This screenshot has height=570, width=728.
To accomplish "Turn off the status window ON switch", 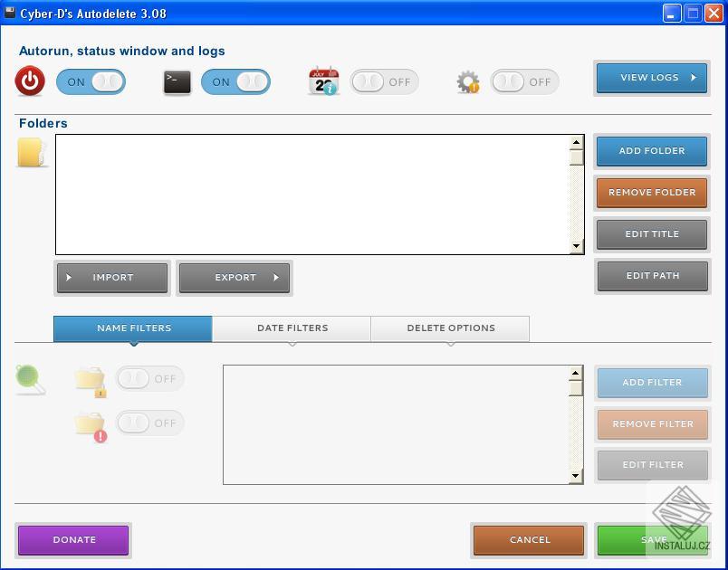I will (x=235, y=82).
